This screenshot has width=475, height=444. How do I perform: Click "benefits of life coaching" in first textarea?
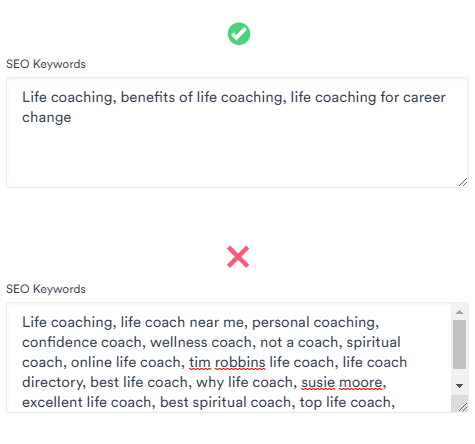click(201, 97)
